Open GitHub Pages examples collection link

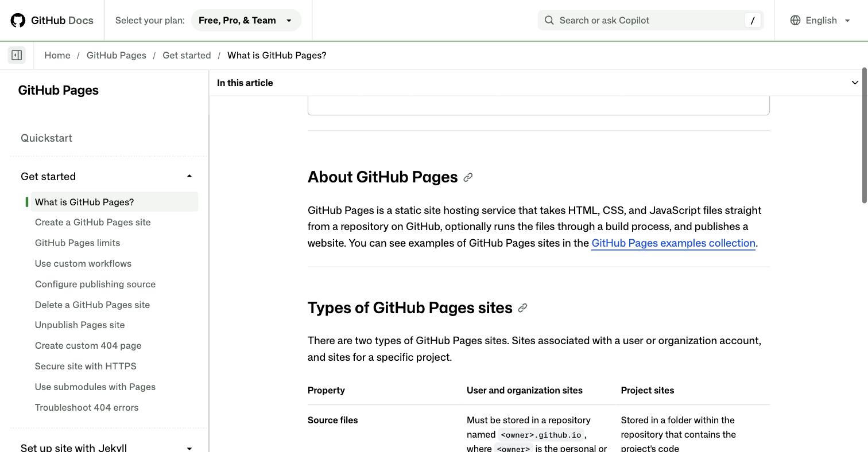click(x=673, y=243)
